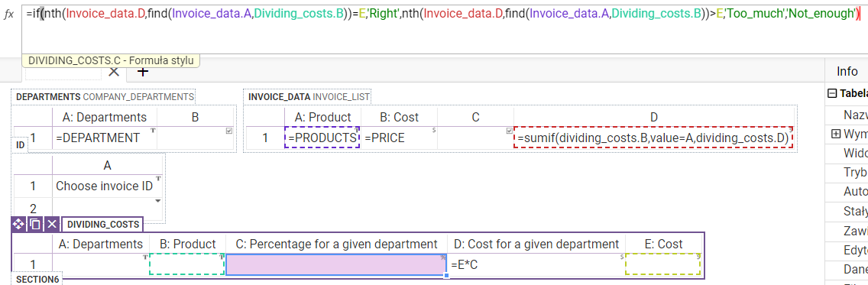Click 'B: Cost' header in INVOICE_DATA
This screenshot has height=285, width=868.
[x=399, y=118]
